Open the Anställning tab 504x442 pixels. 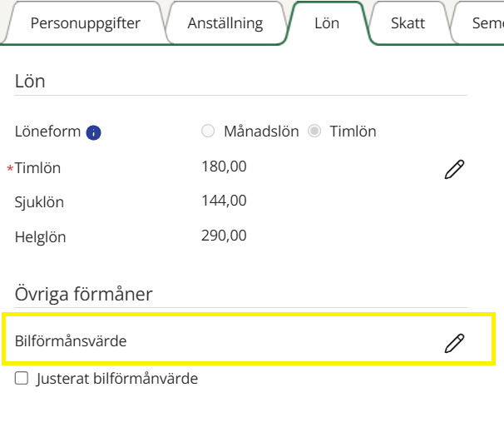pos(225,23)
